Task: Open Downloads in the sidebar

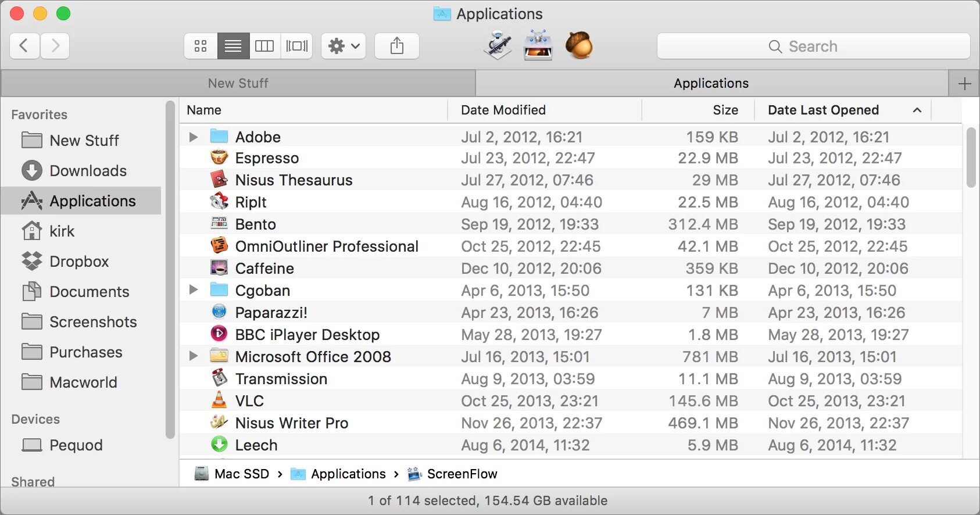Action: pyautogui.click(x=88, y=171)
